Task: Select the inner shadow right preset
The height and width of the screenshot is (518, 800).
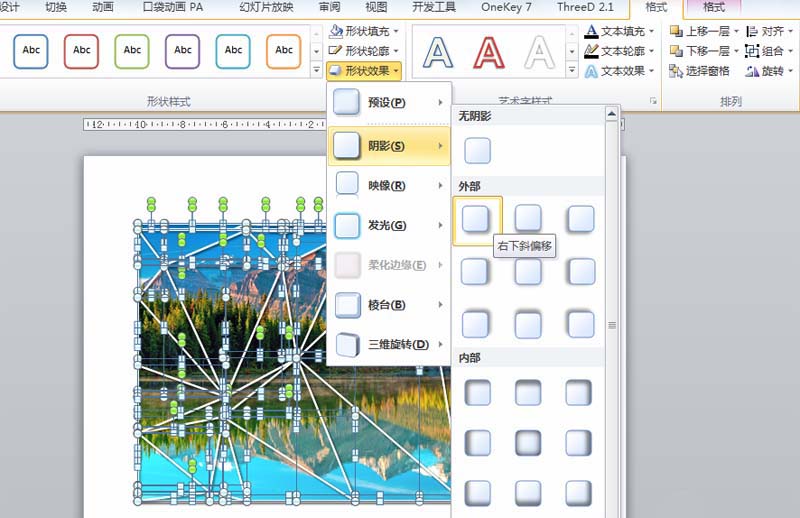Action: tap(579, 442)
